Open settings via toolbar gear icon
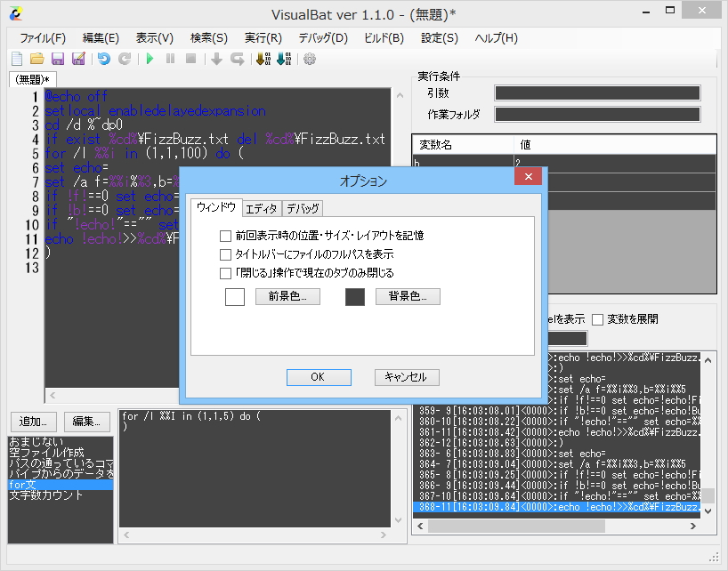Image resolution: width=728 pixels, height=571 pixels. [x=310, y=59]
